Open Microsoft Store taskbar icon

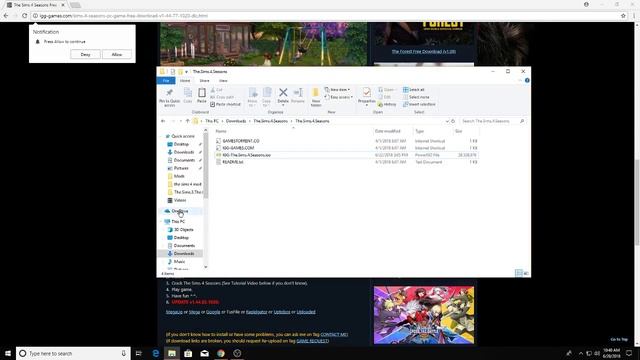point(188,353)
